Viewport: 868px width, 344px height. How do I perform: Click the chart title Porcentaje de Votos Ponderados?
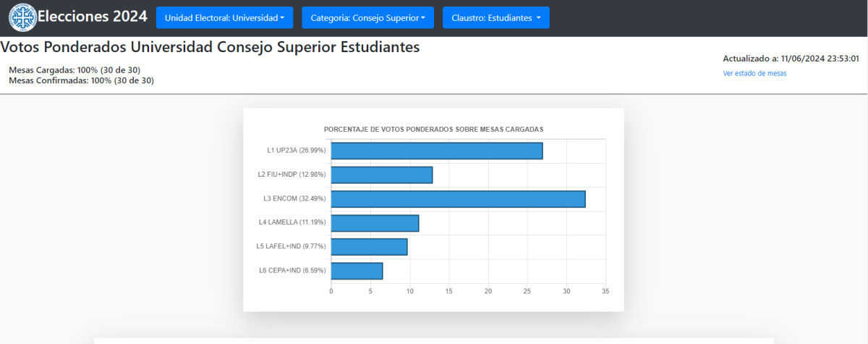click(433, 129)
